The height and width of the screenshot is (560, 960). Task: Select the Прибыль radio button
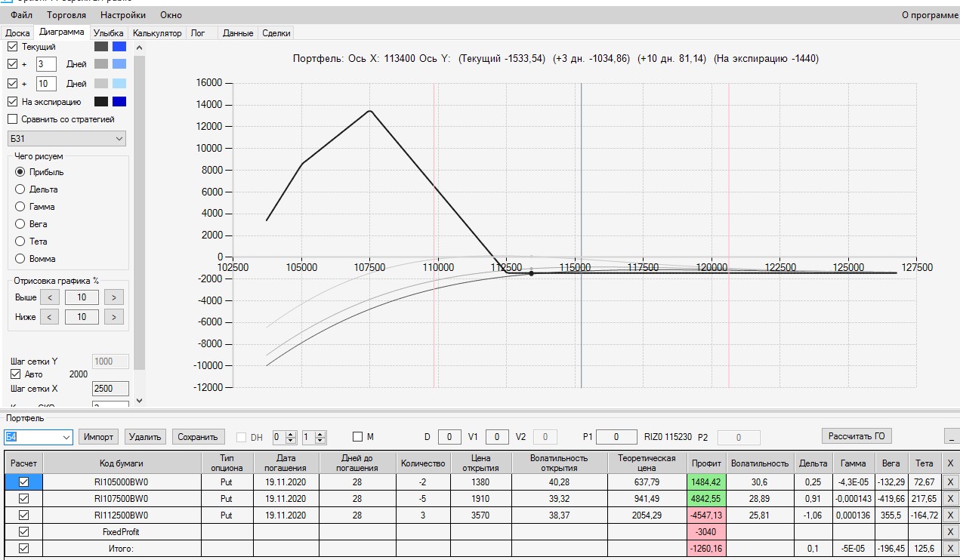click(20, 172)
